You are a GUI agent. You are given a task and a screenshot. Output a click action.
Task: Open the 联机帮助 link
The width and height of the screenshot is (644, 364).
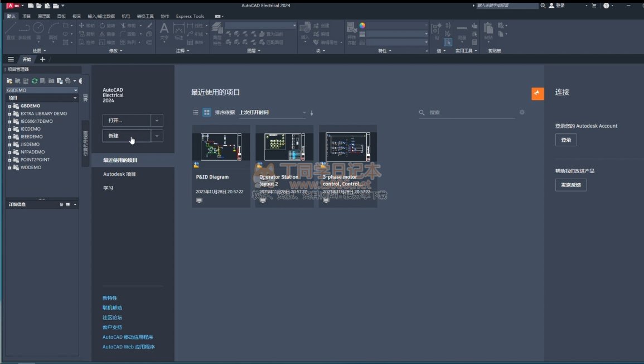112,308
